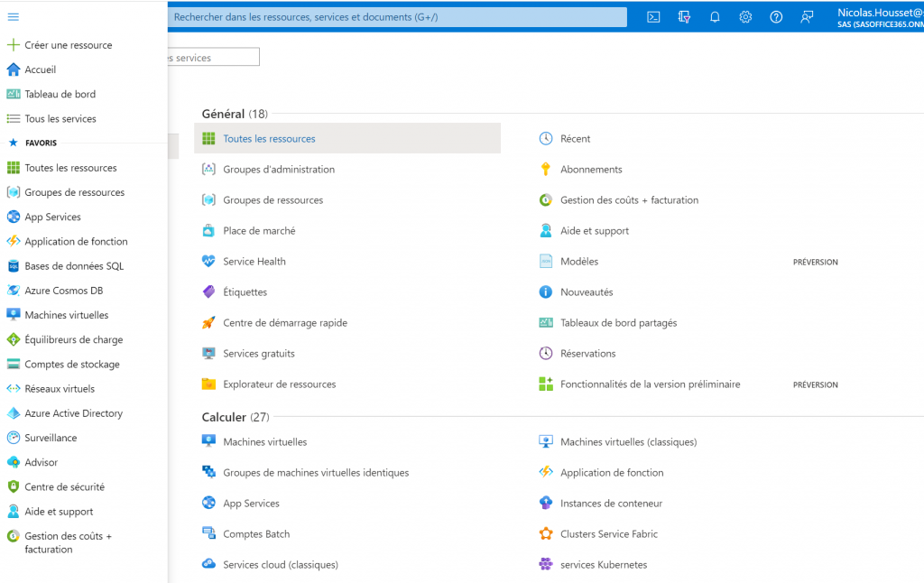Click the App Services sidebar icon

coord(13,217)
